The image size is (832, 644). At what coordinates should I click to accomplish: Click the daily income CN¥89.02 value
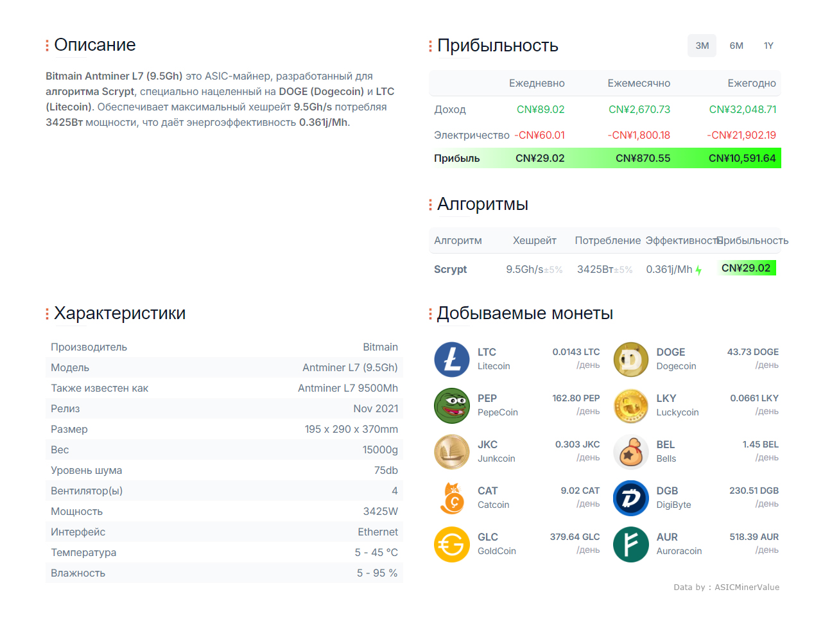[541, 109]
